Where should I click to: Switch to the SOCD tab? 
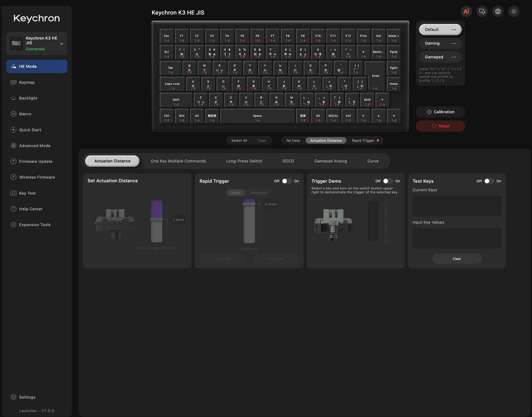click(x=288, y=161)
